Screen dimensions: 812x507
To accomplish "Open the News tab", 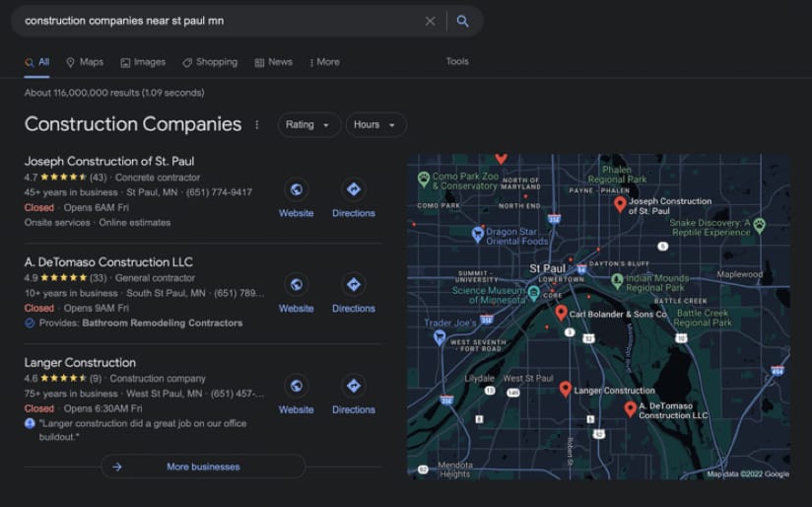I will (x=273, y=62).
